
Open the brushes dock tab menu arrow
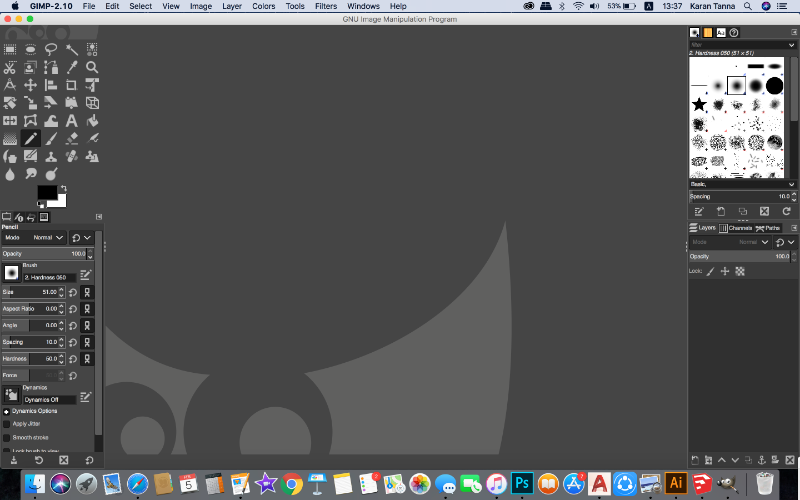coord(794,32)
